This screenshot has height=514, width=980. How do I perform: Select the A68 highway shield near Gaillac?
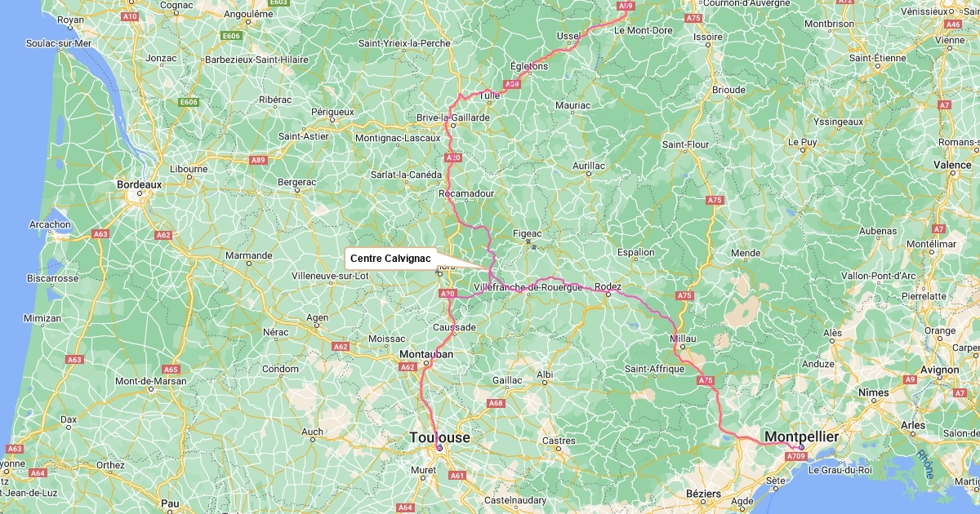point(496,403)
